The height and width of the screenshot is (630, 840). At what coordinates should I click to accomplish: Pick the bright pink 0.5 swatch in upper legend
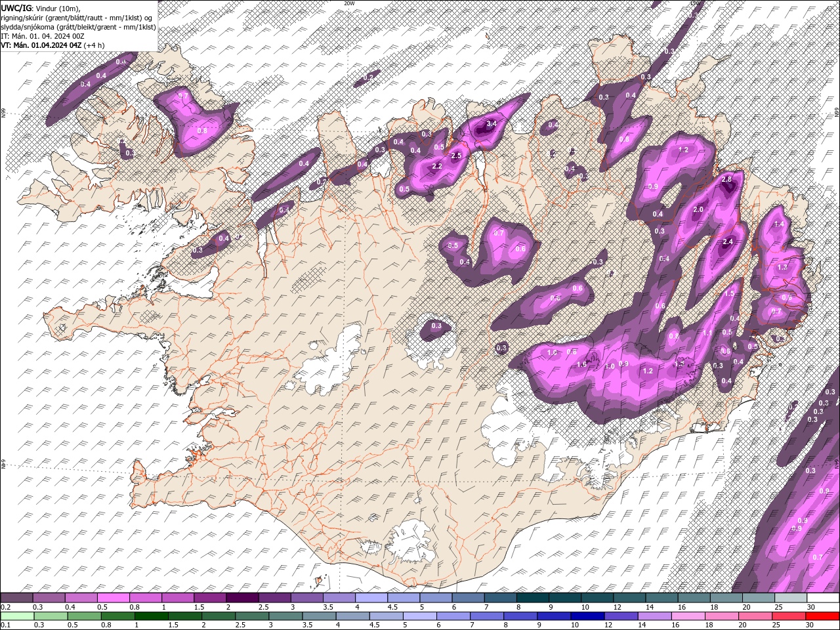pyautogui.click(x=113, y=598)
